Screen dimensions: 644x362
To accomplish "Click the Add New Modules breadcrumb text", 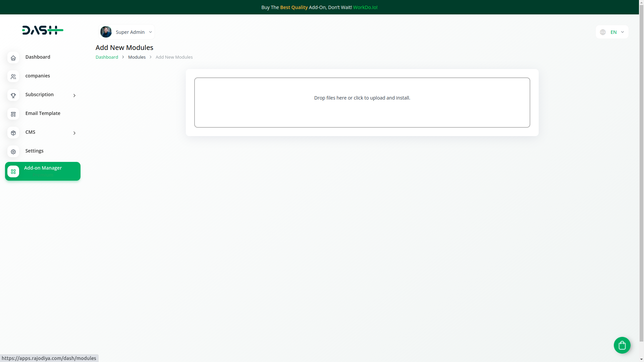I will click(x=174, y=57).
